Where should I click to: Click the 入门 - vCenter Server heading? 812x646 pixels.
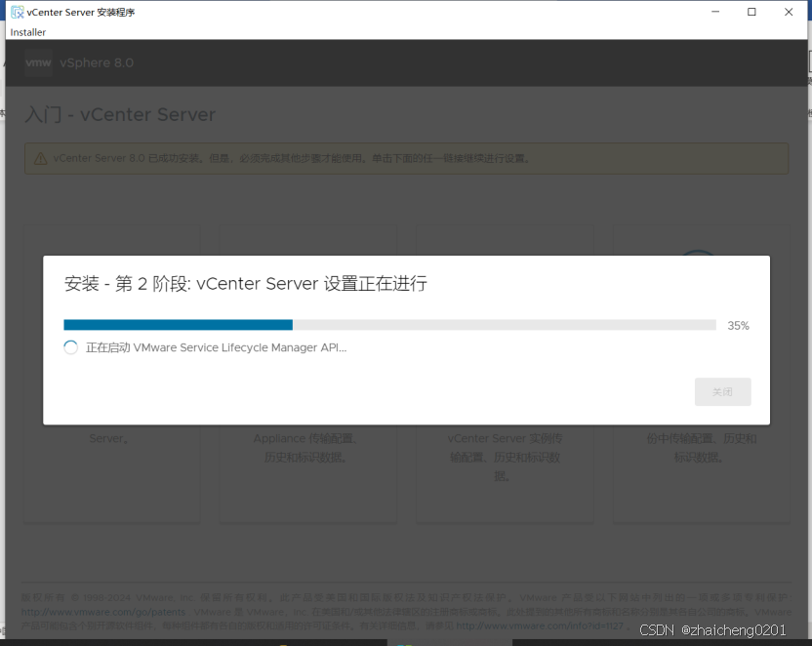[120, 114]
